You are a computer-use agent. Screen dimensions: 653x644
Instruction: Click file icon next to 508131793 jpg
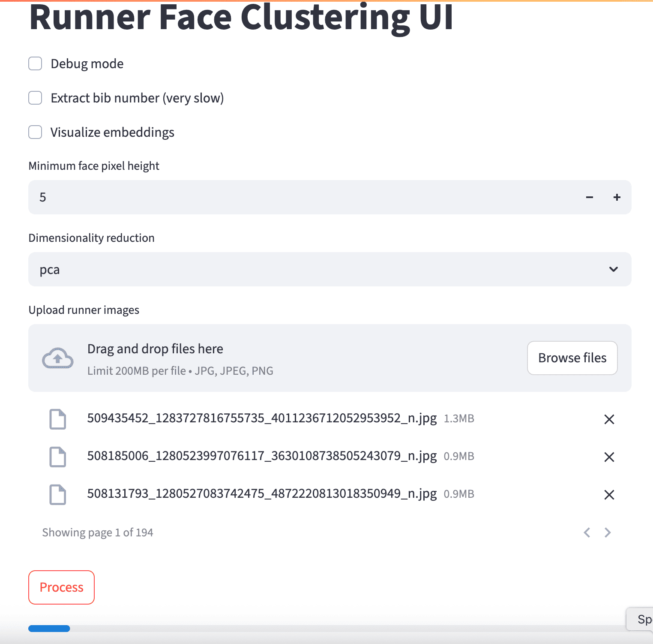[x=58, y=494]
